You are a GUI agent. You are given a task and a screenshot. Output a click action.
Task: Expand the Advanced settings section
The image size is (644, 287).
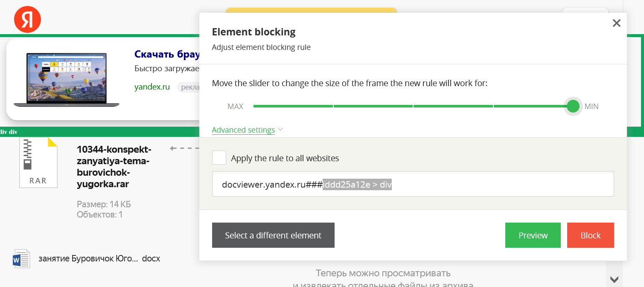(x=243, y=130)
